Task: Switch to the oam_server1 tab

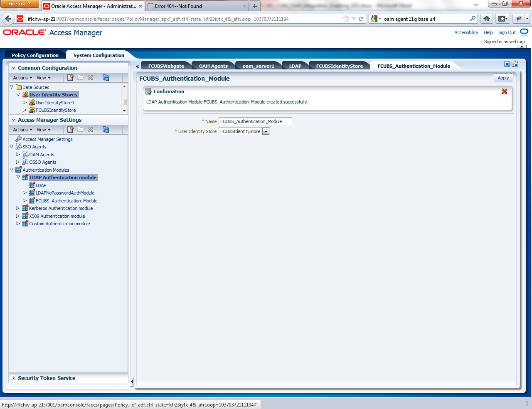Action: pos(259,66)
